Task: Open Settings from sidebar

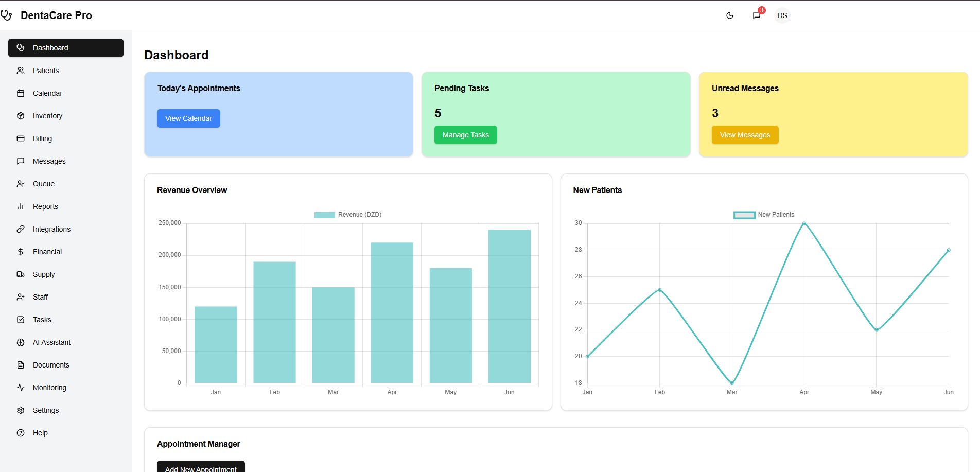Action: 66,410
